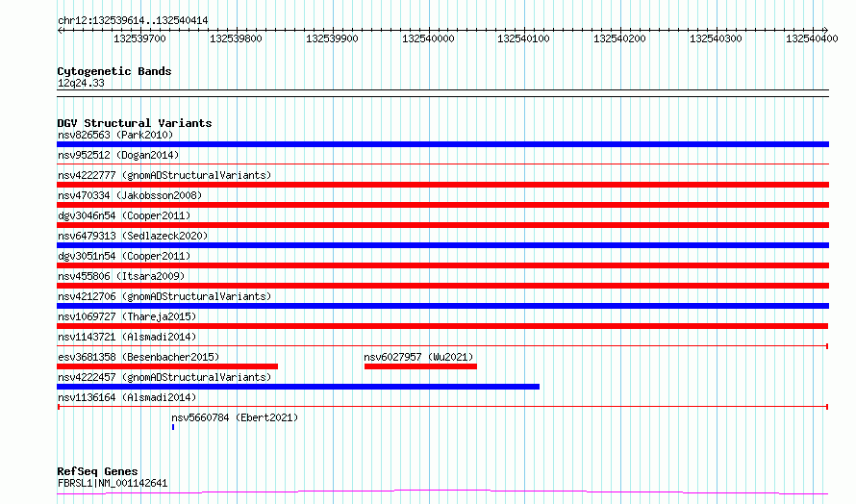Click the small nsv5660784 (Ebert2021) blue marker
Image resolution: width=856 pixels, height=504 pixels.
click(x=173, y=427)
